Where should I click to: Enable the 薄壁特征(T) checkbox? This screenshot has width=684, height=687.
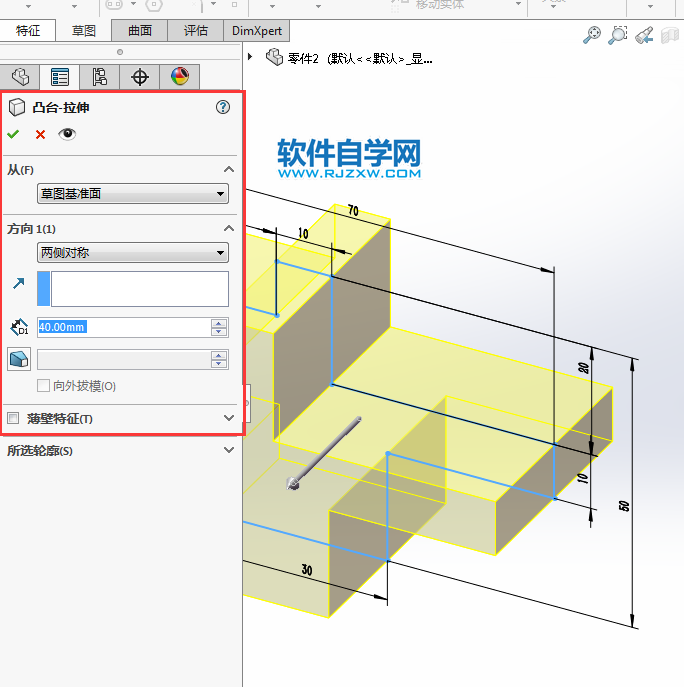[13, 418]
